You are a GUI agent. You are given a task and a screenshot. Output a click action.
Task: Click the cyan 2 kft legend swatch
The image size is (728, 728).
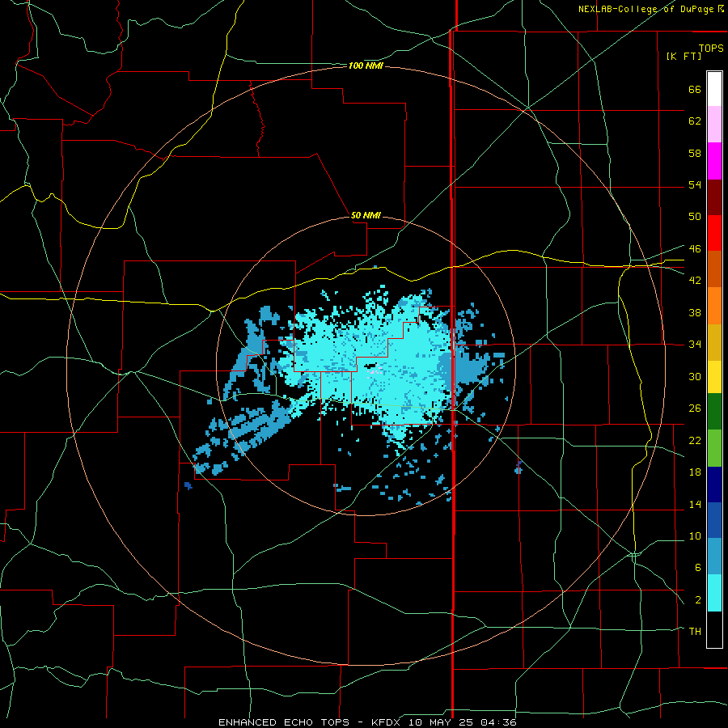[x=714, y=593]
